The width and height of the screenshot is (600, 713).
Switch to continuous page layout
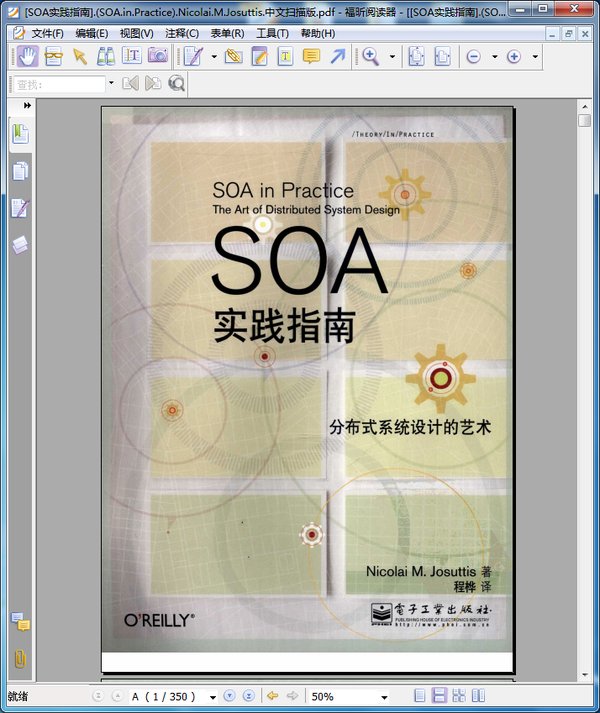pos(439,696)
